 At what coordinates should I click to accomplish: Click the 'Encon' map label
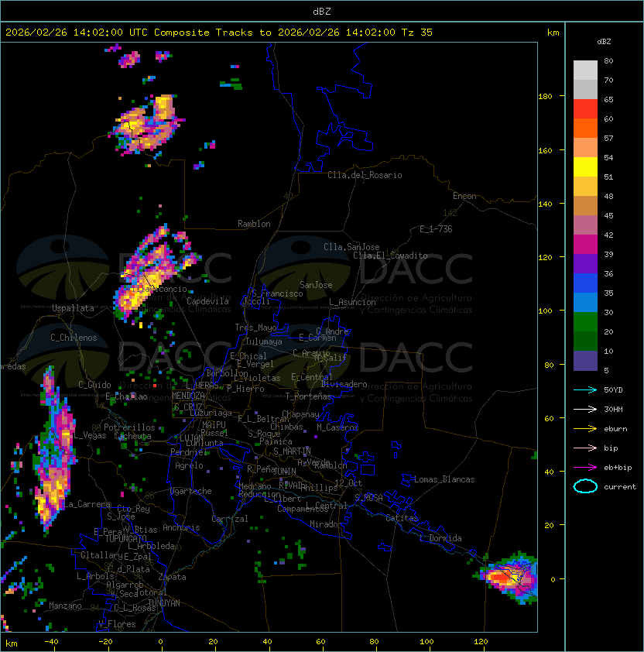(464, 196)
